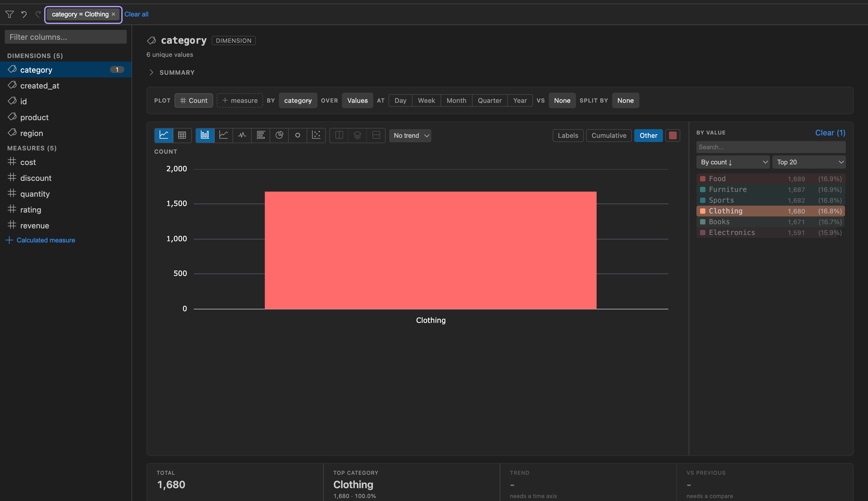
Task: Select the pulse sparkline chart type
Action: click(x=242, y=135)
